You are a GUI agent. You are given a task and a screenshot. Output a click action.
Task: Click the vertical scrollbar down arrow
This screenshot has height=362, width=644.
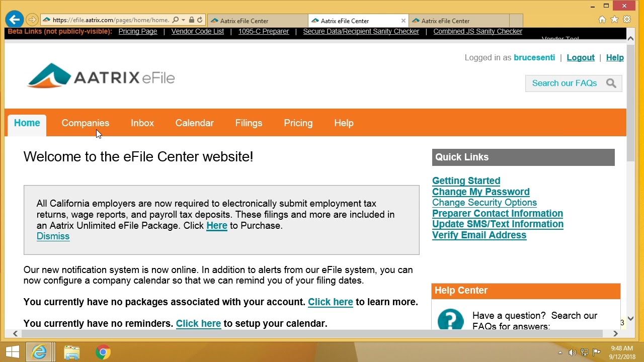click(631, 319)
